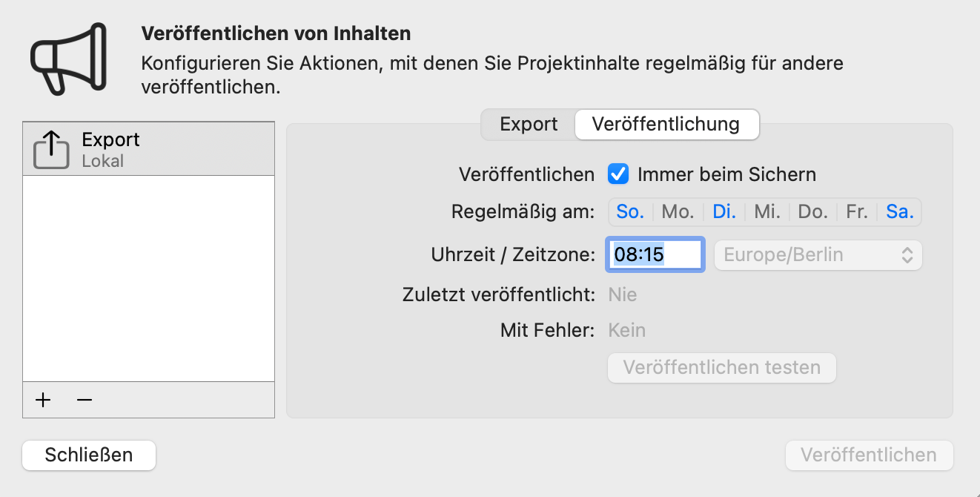Enable Thursday (Do.) publishing day
Viewport: 980px width, 497px height.
click(x=812, y=212)
